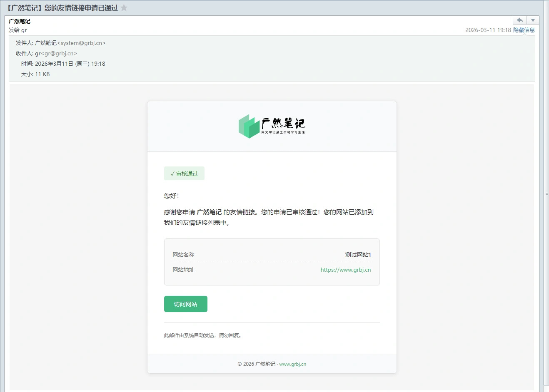This screenshot has width=549, height=392.
Task: Star this friend-link approval email
Action: point(124,8)
